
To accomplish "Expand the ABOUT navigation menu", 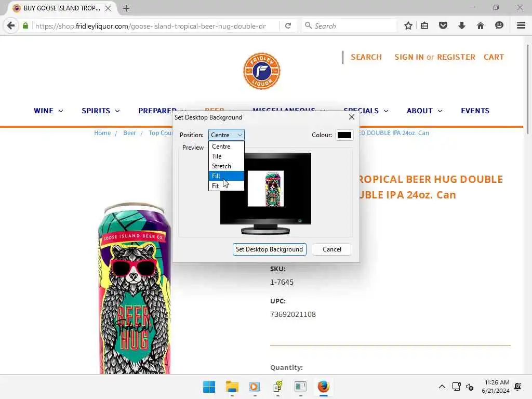I will pos(424,111).
